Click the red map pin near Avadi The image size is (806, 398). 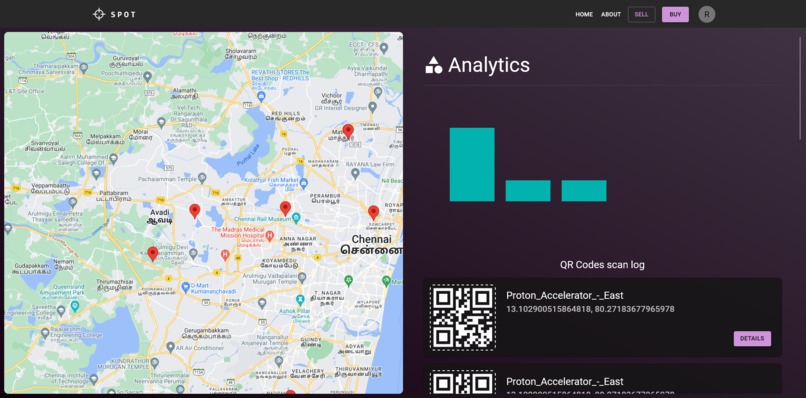(194, 211)
